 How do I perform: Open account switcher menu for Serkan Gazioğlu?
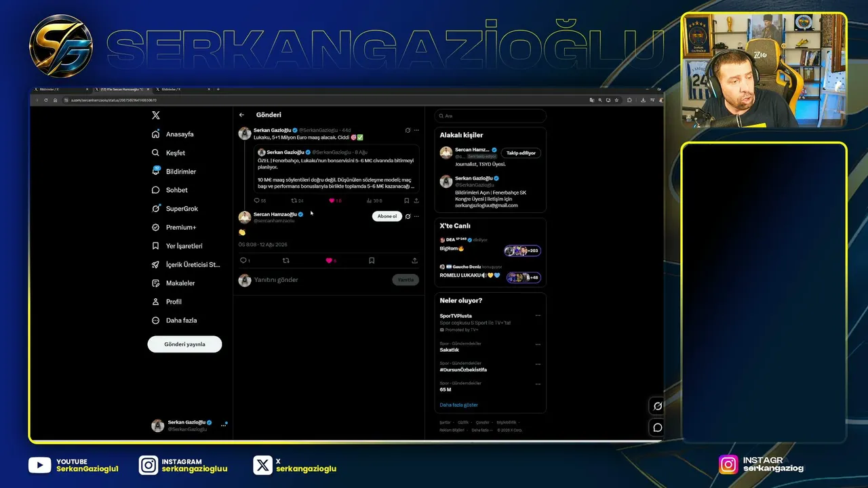tap(189, 425)
